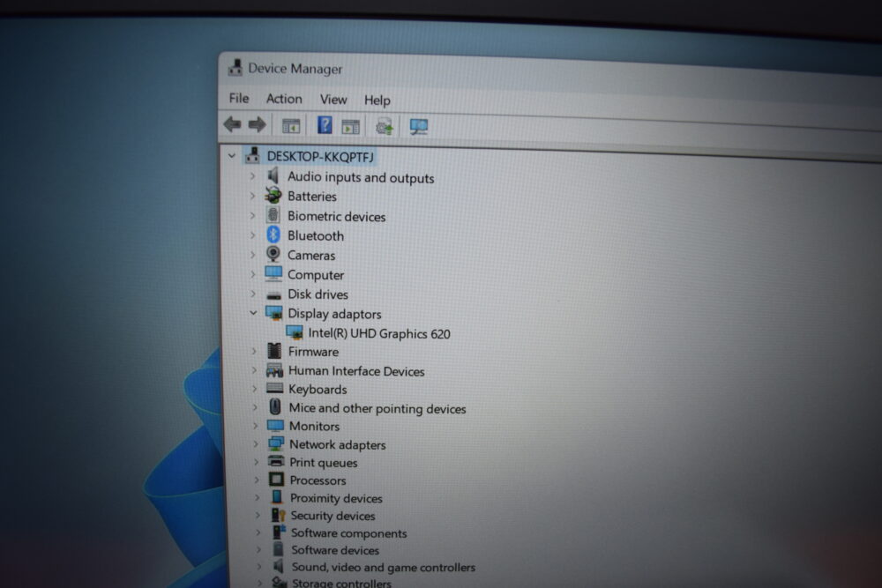Expand the Processors category arrow
This screenshot has height=588, width=882.
click(257, 480)
